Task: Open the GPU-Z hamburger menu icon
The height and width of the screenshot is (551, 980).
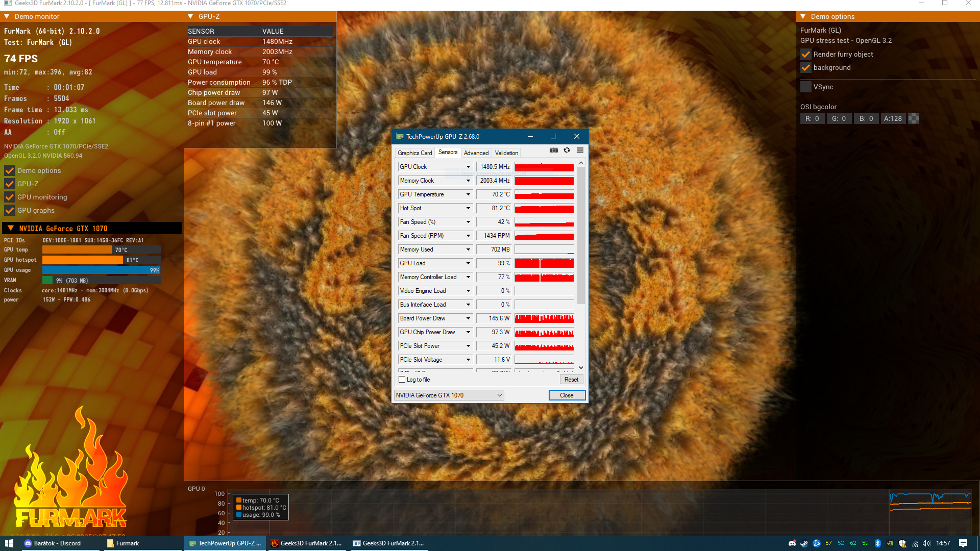Action: (x=580, y=151)
